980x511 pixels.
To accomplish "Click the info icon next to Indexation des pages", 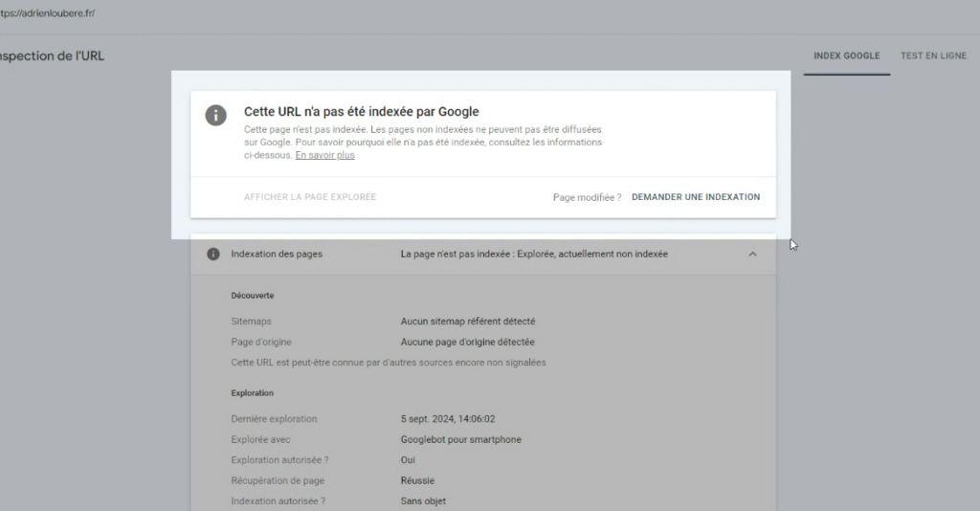I will [213, 255].
